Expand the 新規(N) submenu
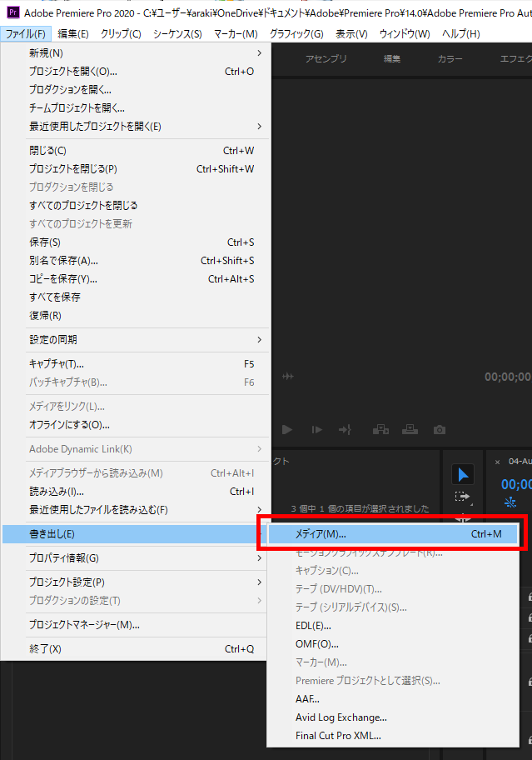 135,52
